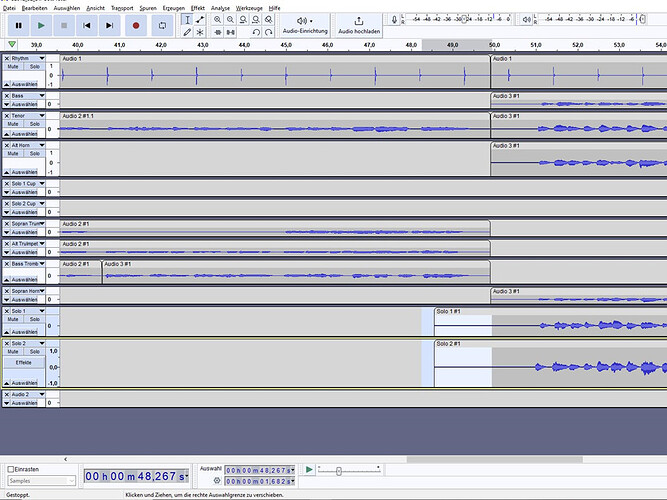Open the Effekt menu
Viewport: 667px width, 500px height.
click(x=198, y=7)
